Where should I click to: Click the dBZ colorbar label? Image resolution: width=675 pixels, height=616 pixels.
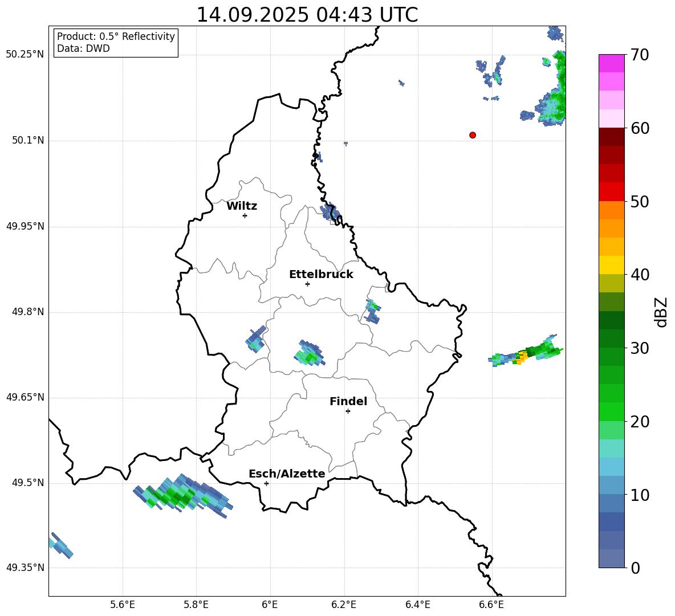point(661,312)
